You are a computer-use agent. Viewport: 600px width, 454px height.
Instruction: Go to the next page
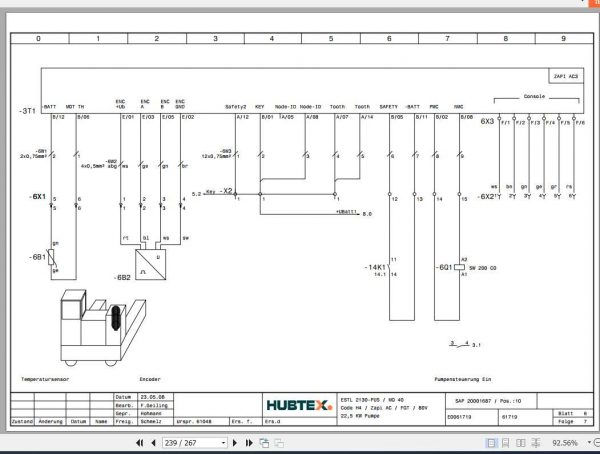coord(235,443)
